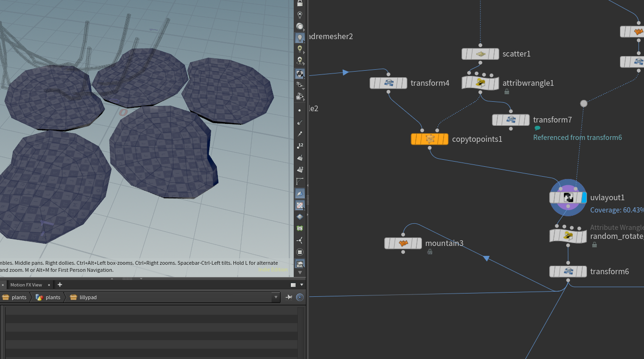
Task: Click the pin pane icon beside path bar
Action: [x=289, y=297]
